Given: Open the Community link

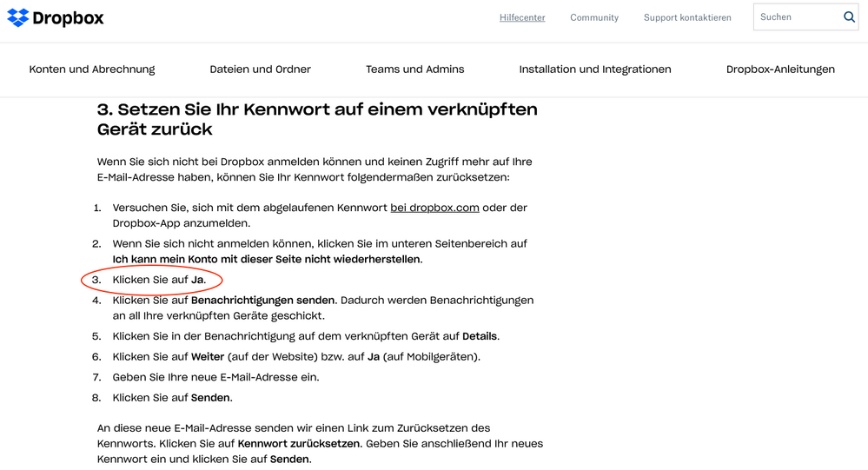Looking at the screenshot, I should pyautogui.click(x=594, y=17).
